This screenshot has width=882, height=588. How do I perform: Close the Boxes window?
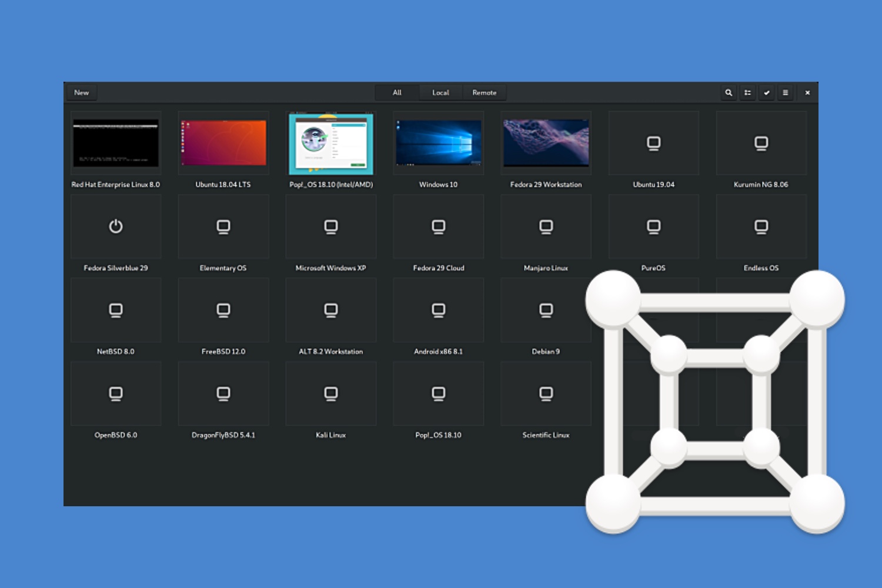click(807, 92)
